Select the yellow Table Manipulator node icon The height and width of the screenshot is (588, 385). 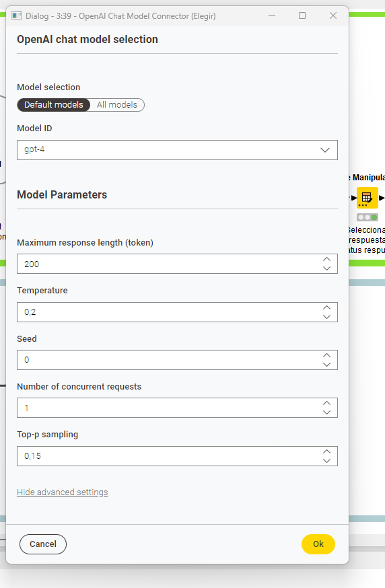click(x=367, y=198)
